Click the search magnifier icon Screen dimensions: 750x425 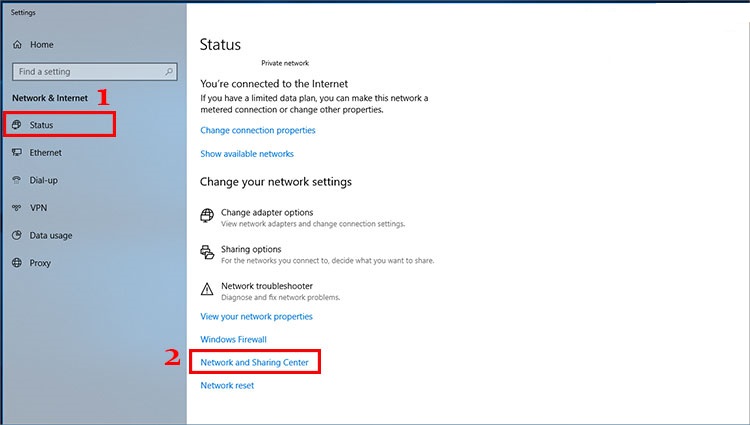click(169, 72)
